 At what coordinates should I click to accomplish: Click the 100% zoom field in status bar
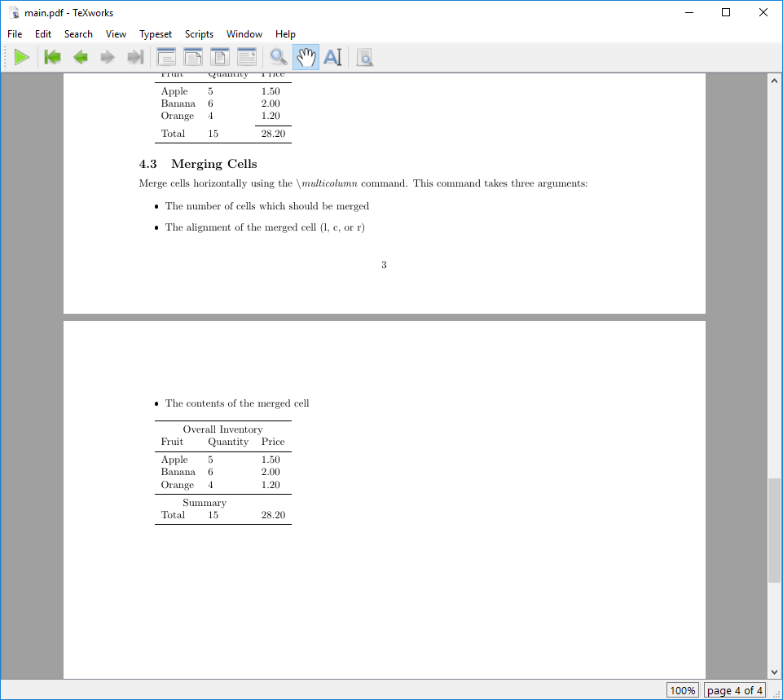click(683, 690)
